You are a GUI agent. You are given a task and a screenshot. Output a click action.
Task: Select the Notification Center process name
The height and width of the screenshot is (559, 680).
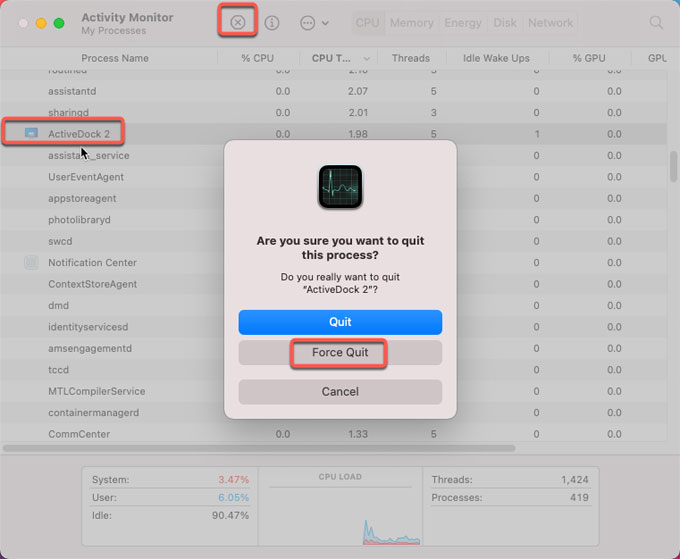click(92, 262)
